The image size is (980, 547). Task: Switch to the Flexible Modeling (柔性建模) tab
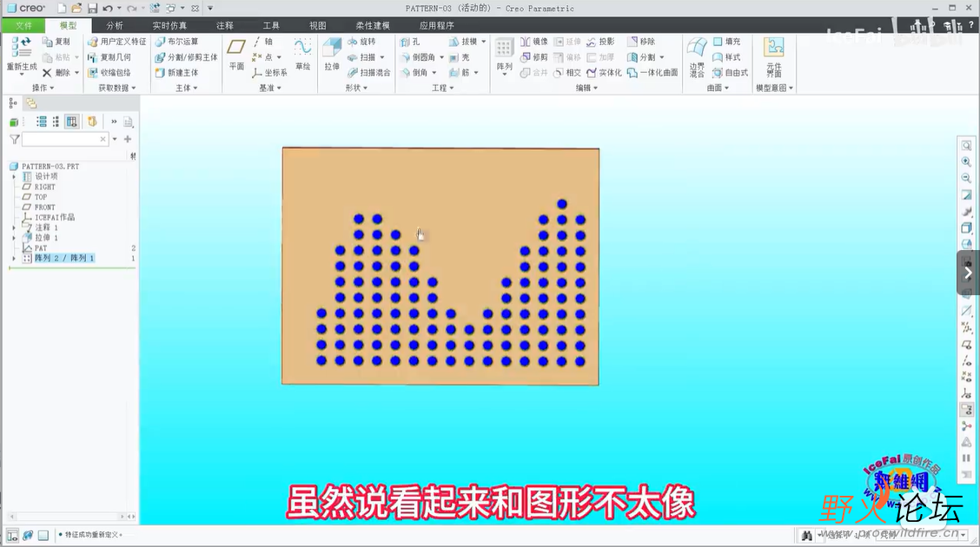373,25
